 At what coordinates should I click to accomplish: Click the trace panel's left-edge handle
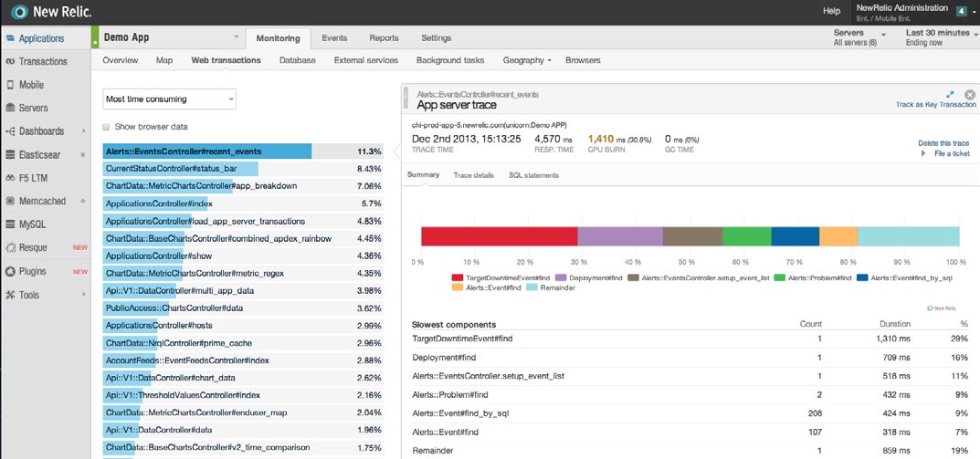[406, 97]
